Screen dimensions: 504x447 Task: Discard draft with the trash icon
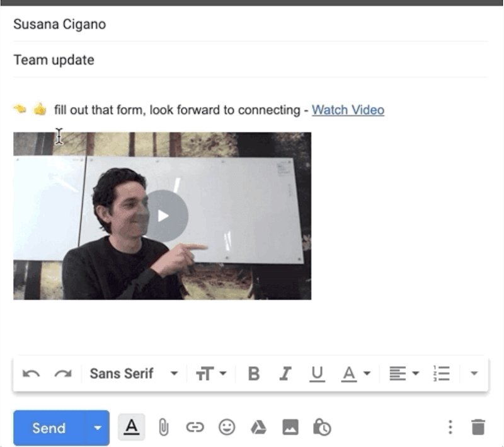tap(478, 427)
